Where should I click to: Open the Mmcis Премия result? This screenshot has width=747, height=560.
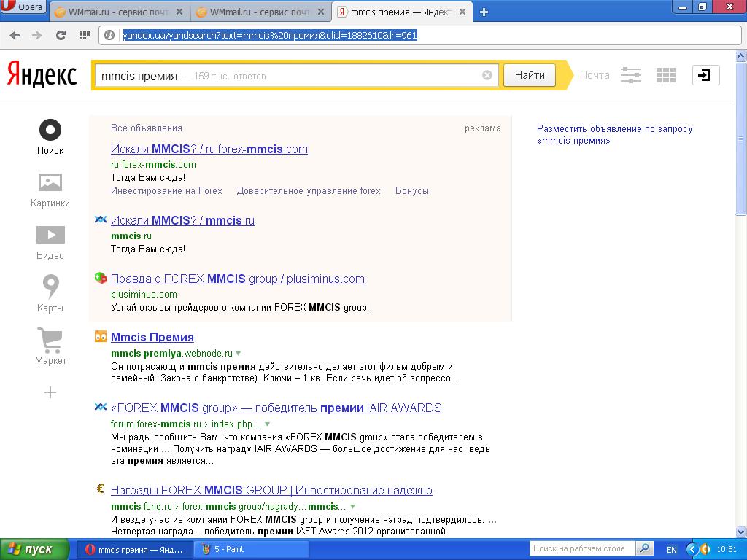(152, 337)
